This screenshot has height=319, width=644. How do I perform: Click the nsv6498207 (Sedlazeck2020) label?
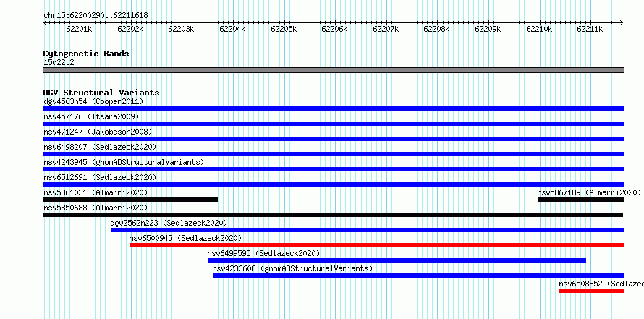tap(100, 148)
